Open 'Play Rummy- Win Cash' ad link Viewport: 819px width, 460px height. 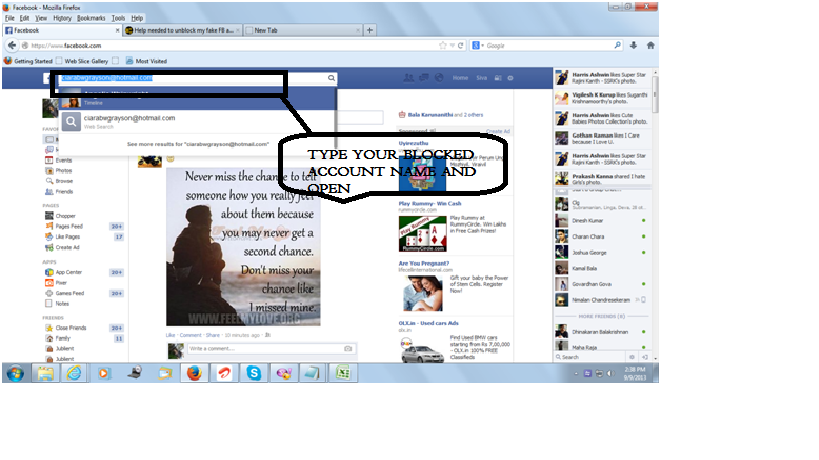click(x=430, y=204)
